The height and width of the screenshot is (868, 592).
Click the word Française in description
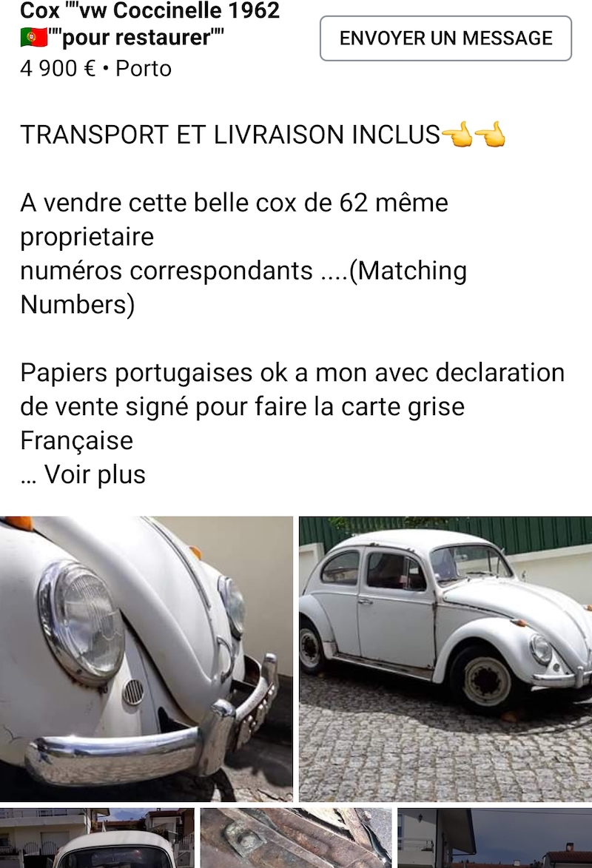[x=76, y=440]
